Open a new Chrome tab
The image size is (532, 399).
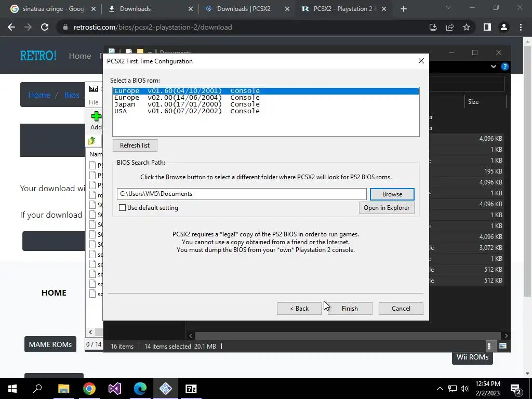point(403,9)
